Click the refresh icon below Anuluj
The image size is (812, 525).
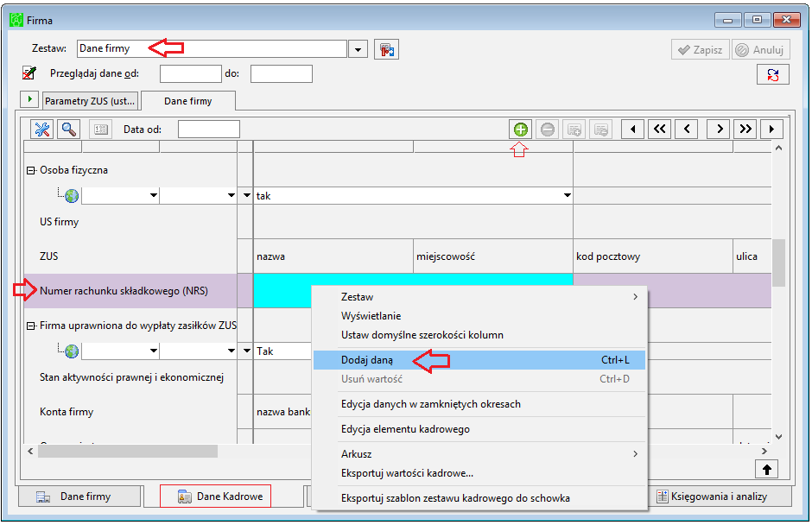click(x=772, y=74)
